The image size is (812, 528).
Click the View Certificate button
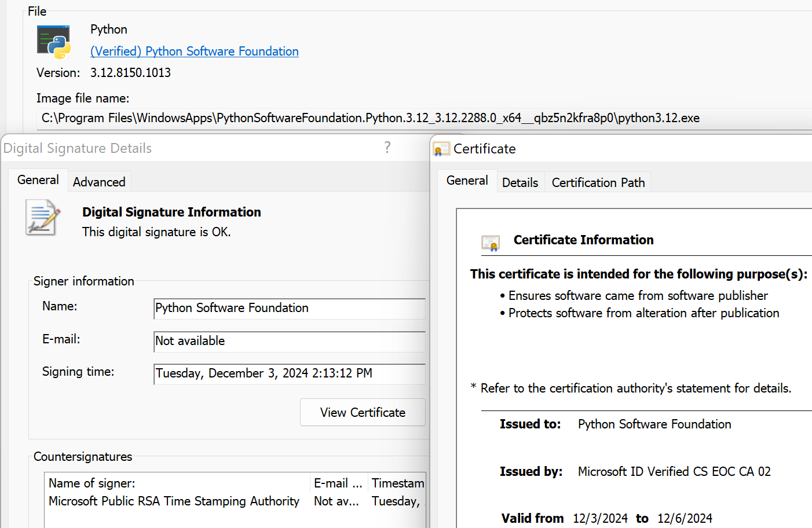click(363, 412)
